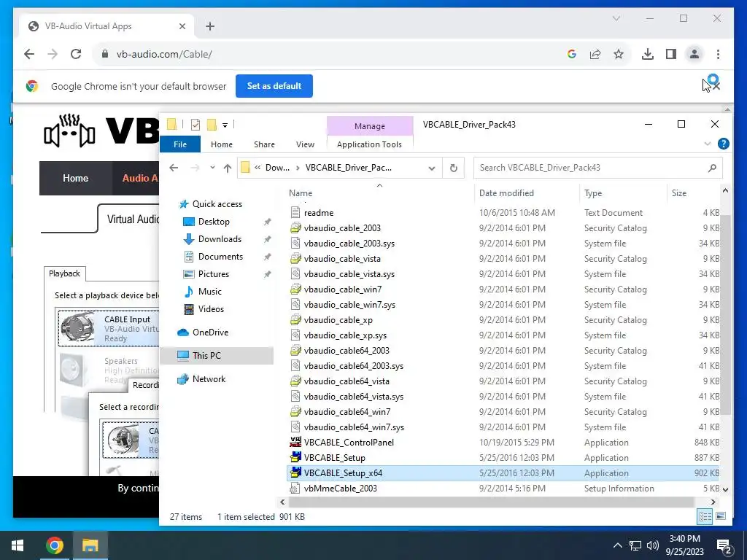Open the Windows Start menu

pos(18,545)
